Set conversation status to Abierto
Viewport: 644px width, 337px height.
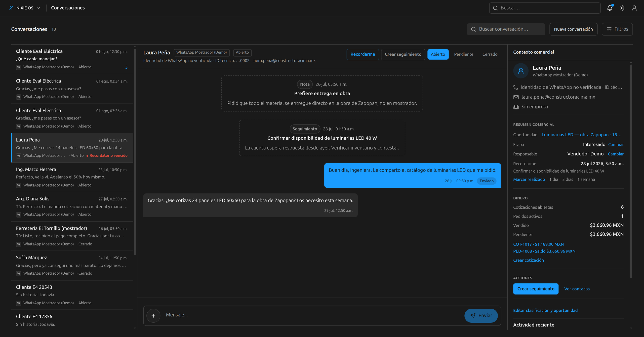click(x=438, y=54)
